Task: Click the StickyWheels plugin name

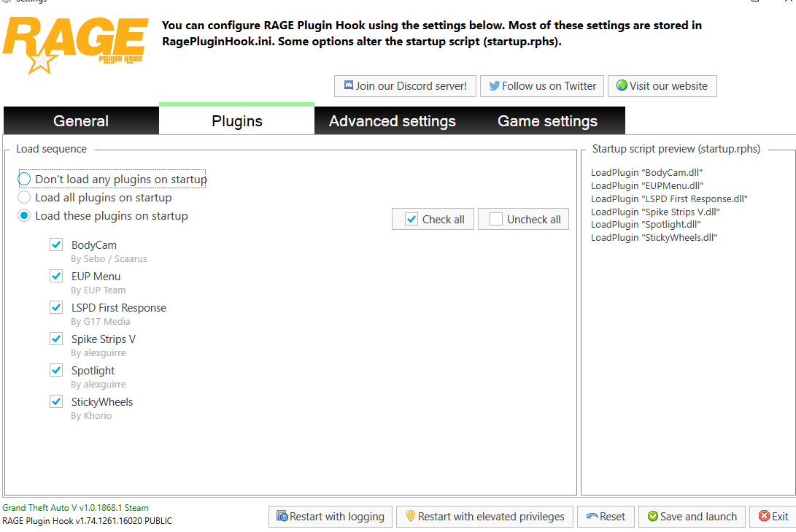Action: (102, 402)
